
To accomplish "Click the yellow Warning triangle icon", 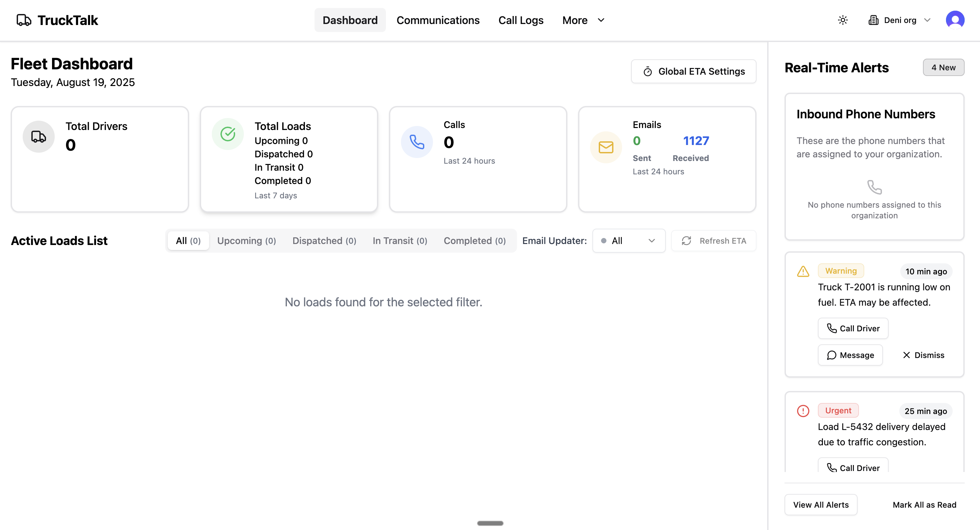I will [803, 271].
